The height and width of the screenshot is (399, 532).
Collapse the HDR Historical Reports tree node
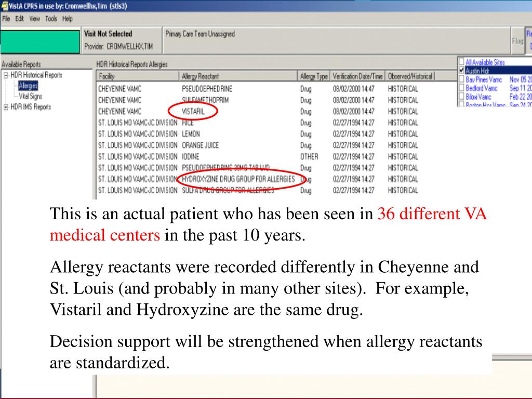pyautogui.click(x=6, y=75)
